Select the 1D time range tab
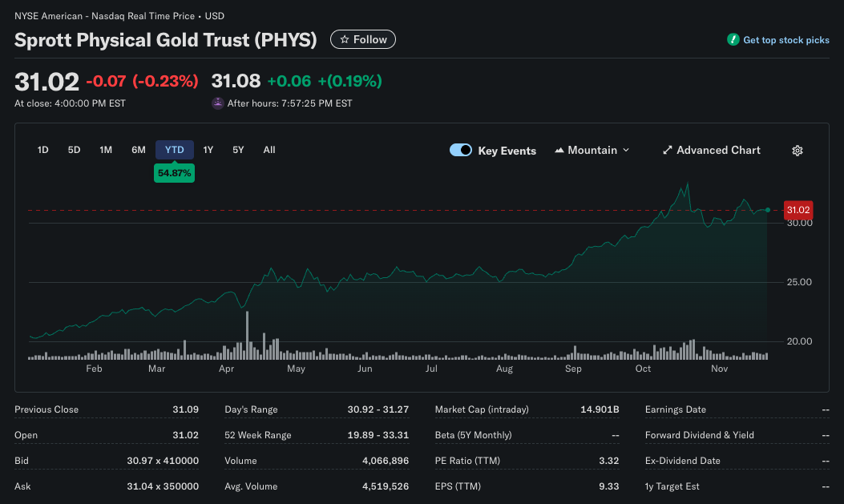 pos(43,150)
